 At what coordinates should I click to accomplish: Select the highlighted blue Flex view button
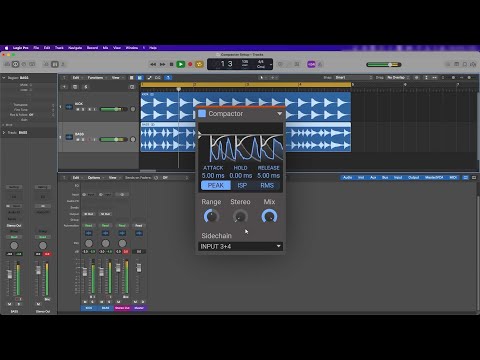168,78
